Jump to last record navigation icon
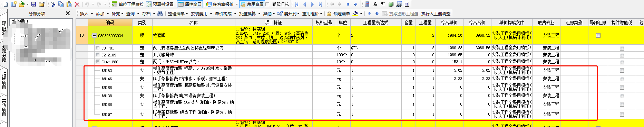This screenshot has width=644, height=127. (320, 4)
